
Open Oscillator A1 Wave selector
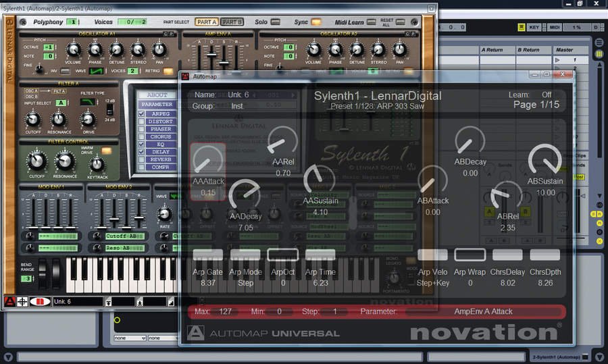point(96,71)
